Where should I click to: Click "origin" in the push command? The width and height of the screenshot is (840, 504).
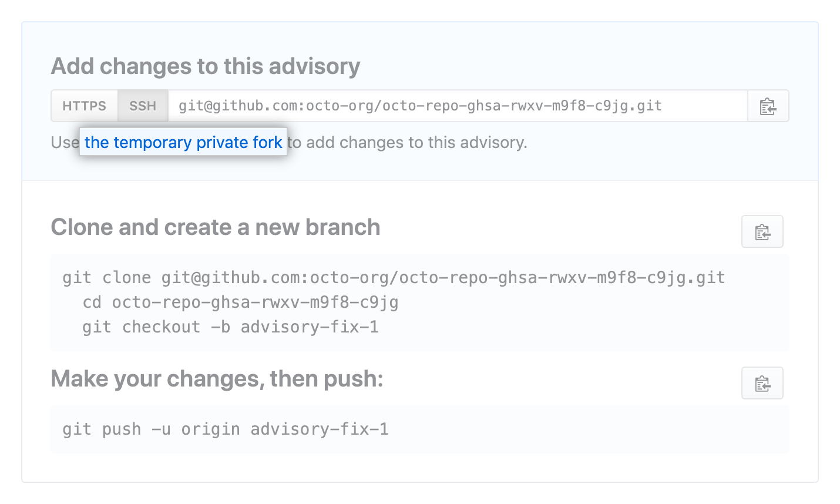click(x=210, y=429)
